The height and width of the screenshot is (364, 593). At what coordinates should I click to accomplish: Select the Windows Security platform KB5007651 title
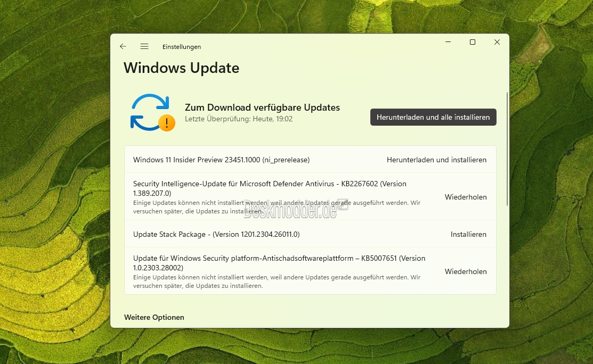tap(279, 263)
